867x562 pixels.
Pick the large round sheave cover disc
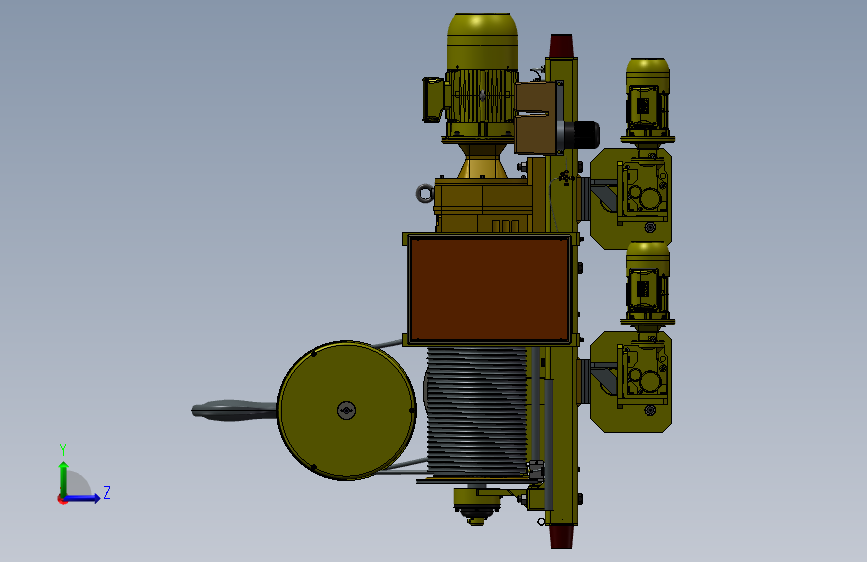(347, 410)
